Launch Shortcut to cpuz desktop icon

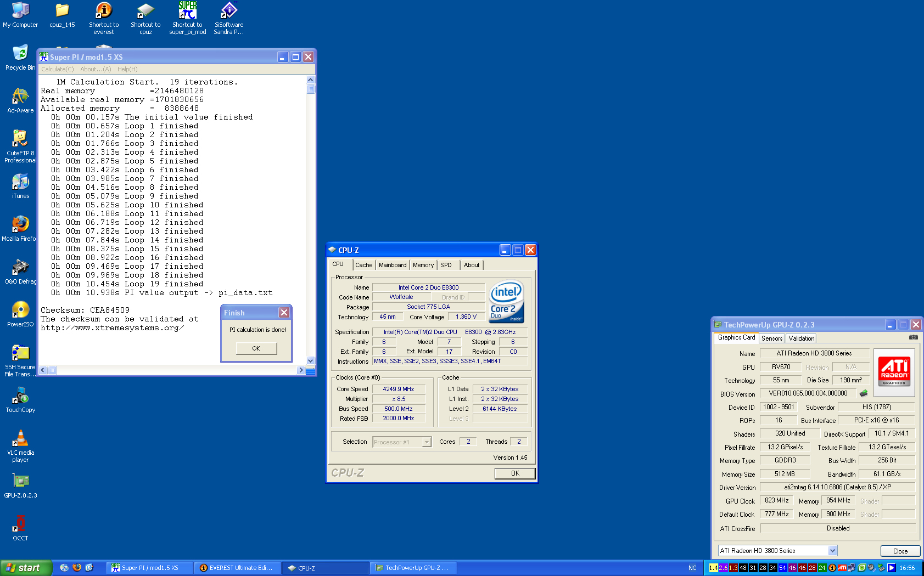click(x=145, y=18)
